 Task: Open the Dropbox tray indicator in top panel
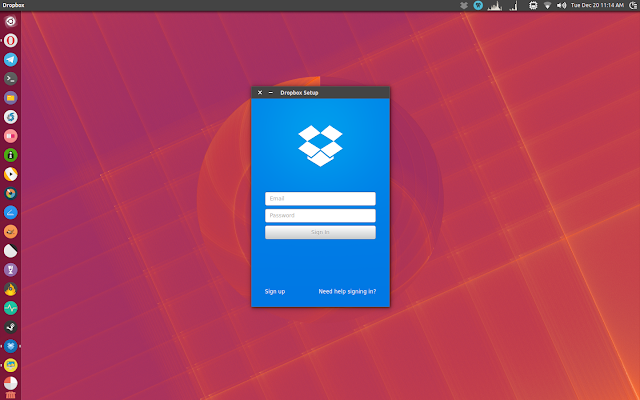[x=464, y=5]
